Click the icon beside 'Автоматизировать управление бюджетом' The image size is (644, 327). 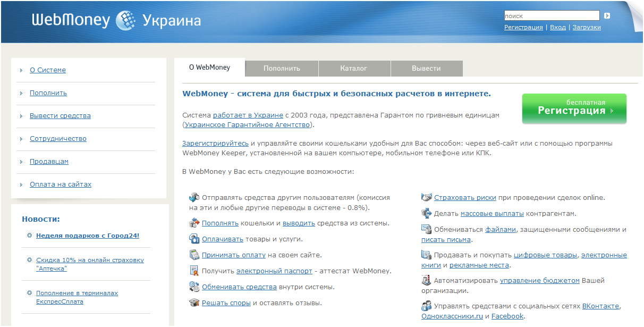pyautogui.click(x=427, y=280)
